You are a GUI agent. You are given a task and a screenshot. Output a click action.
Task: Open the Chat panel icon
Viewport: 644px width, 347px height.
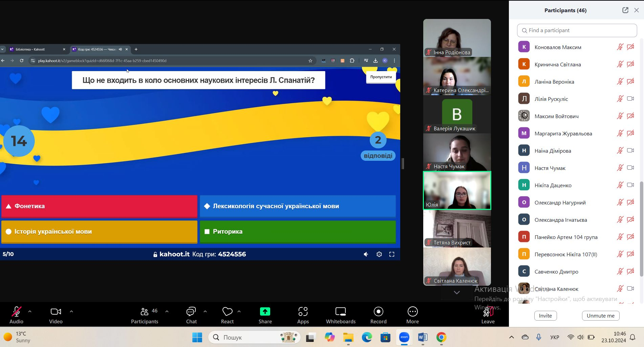point(191,311)
